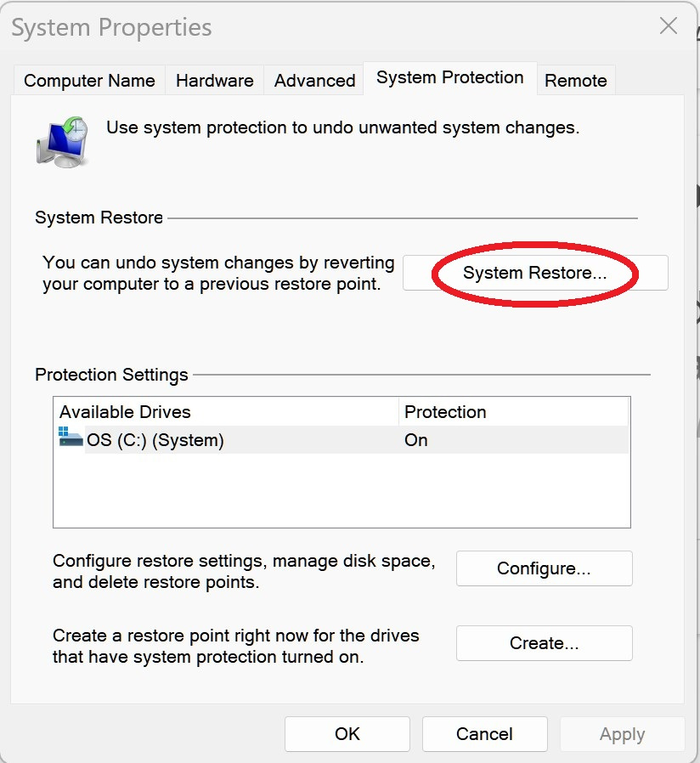Dismiss the dialog with Cancel
This screenshot has height=763, width=700.
click(484, 734)
